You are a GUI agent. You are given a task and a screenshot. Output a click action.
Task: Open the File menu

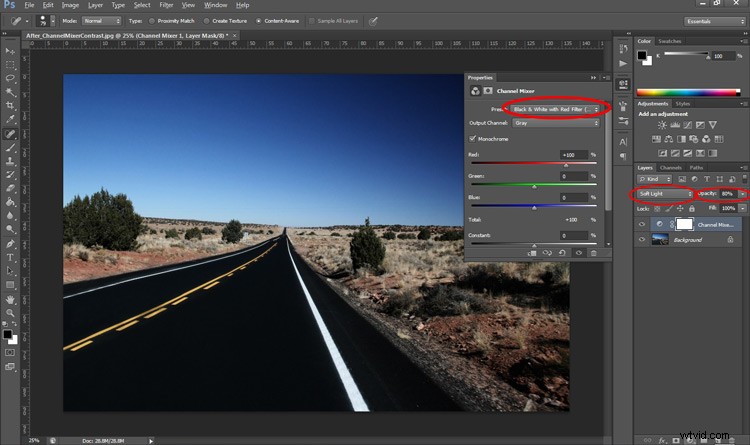[x=29, y=5]
